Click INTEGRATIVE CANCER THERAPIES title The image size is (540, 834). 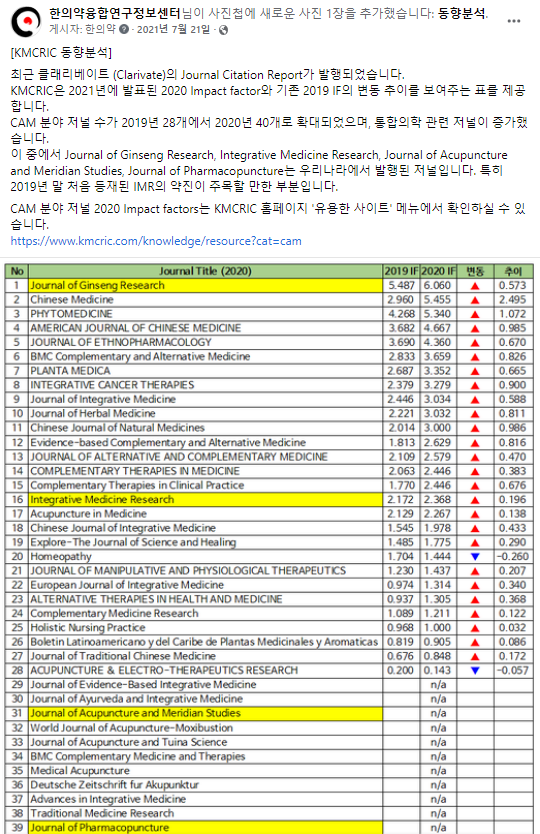click(x=112, y=385)
